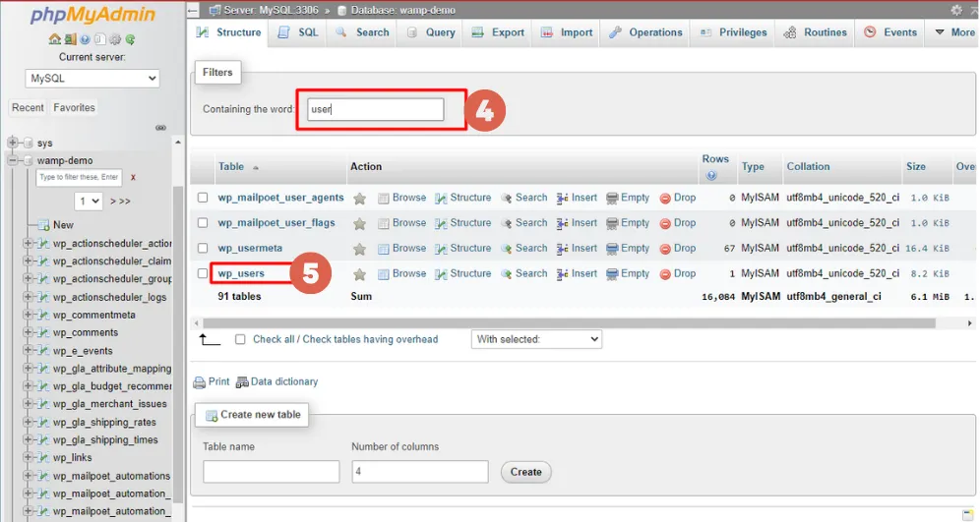Screen dimensions: 980x522
Task: Focus the Table name input field
Action: click(272, 472)
